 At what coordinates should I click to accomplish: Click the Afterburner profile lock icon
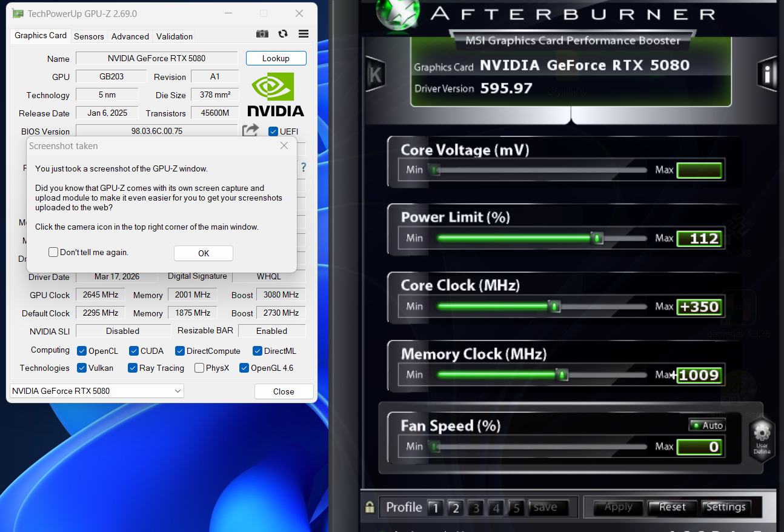pos(369,508)
